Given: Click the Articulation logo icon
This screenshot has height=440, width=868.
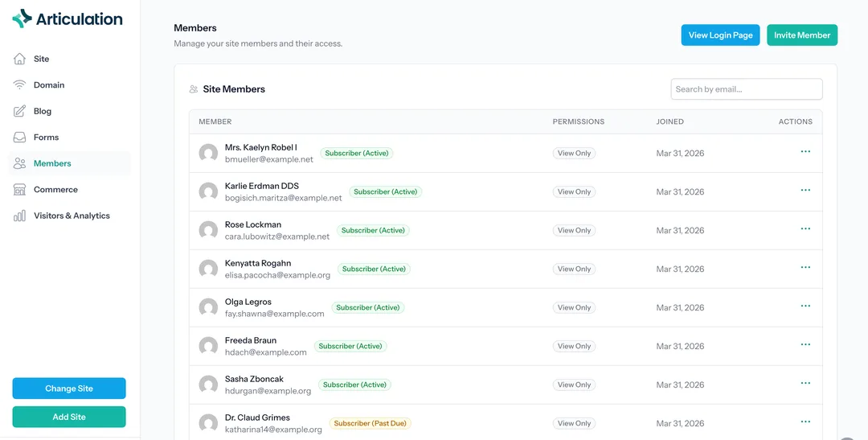Looking at the screenshot, I should [22, 19].
